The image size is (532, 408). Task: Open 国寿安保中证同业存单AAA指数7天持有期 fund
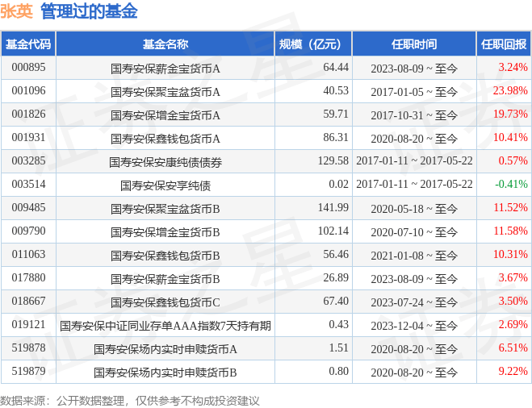165,326
